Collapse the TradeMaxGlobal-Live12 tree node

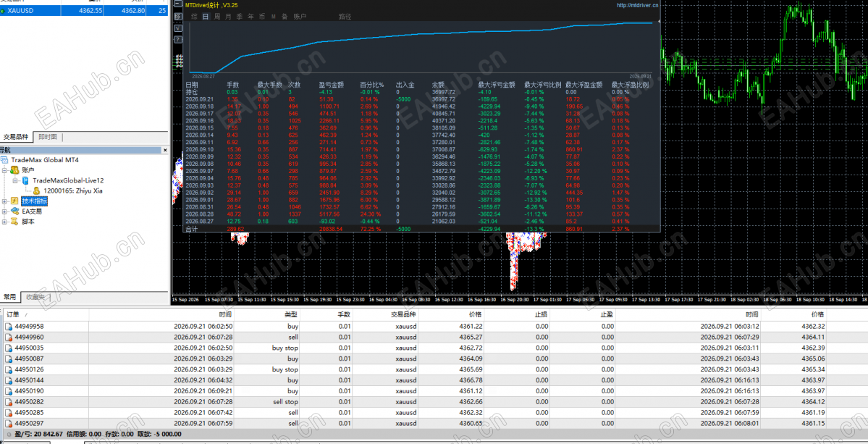pos(15,181)
